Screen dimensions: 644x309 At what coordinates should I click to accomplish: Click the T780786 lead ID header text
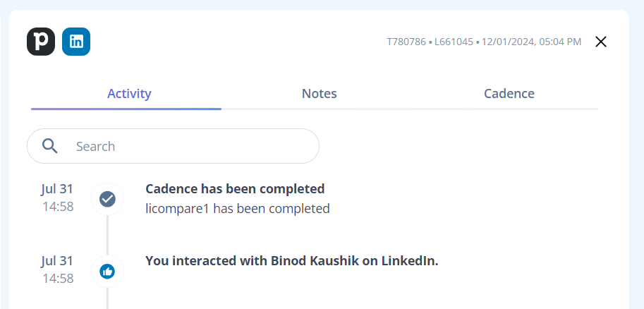click(x=406, y=42)
